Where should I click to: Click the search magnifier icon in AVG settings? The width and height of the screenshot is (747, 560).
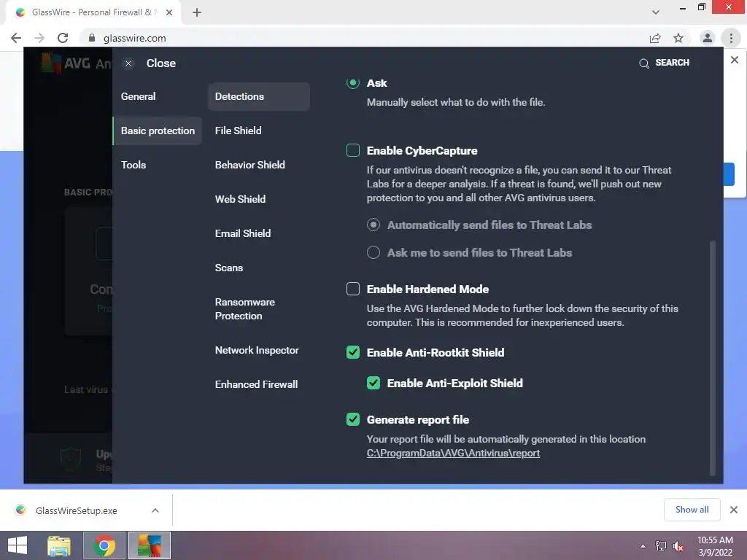click(643, 63)
